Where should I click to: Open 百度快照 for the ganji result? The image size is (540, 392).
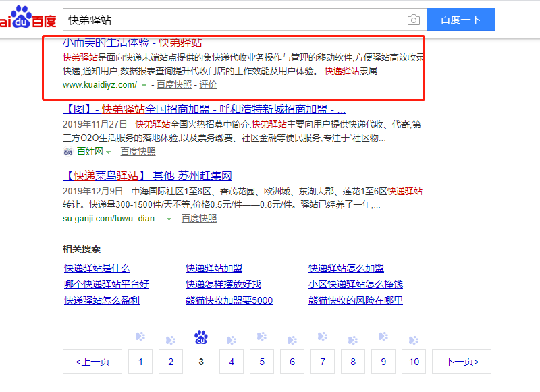[199, 218]
